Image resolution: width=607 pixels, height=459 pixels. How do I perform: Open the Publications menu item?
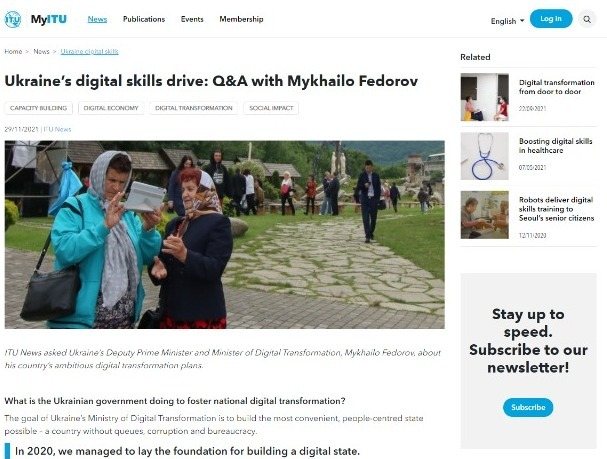(144, 19)
